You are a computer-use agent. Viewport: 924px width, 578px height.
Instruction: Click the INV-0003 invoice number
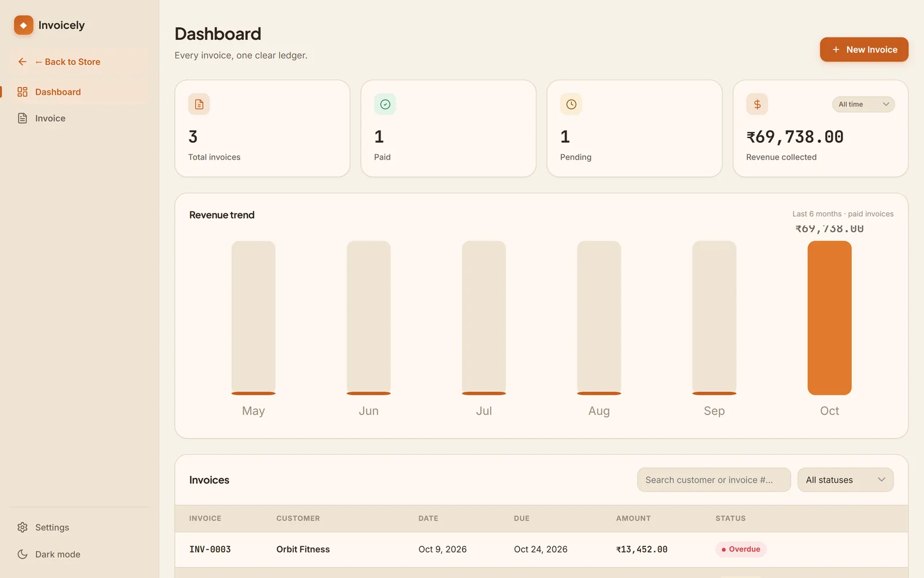(210, 549)
